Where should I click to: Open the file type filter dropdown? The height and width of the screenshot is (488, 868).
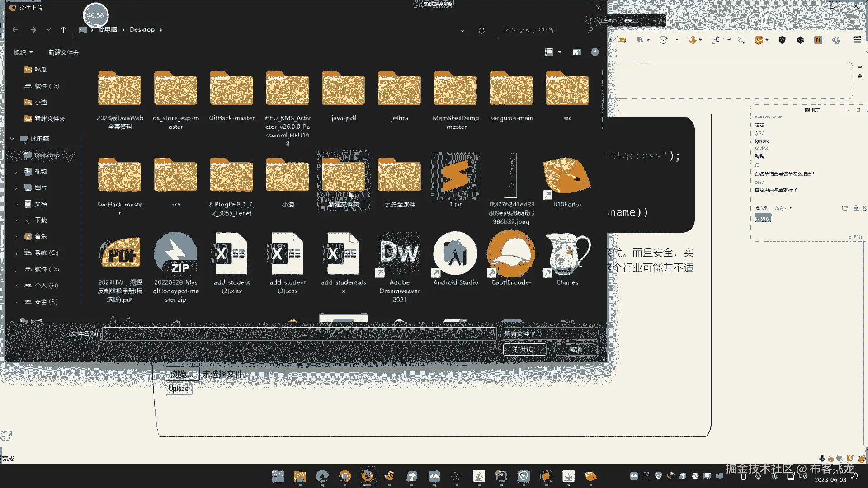(550, 334)
